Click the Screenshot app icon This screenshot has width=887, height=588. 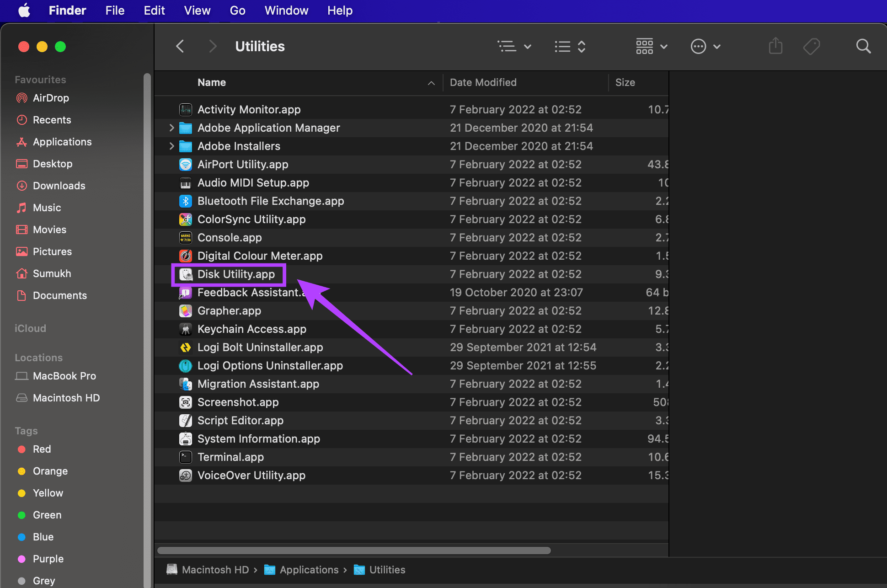[185, 402]
